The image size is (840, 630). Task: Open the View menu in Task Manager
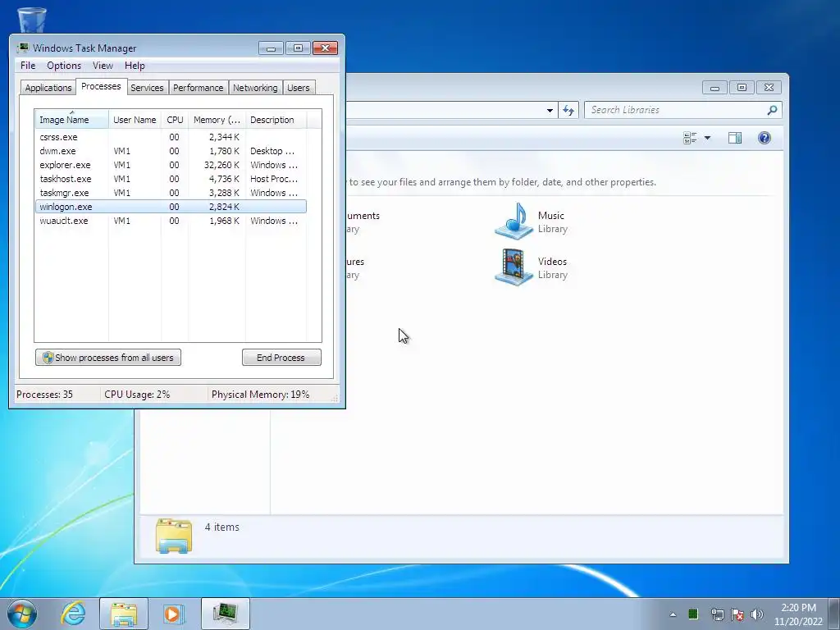point(103,66)
